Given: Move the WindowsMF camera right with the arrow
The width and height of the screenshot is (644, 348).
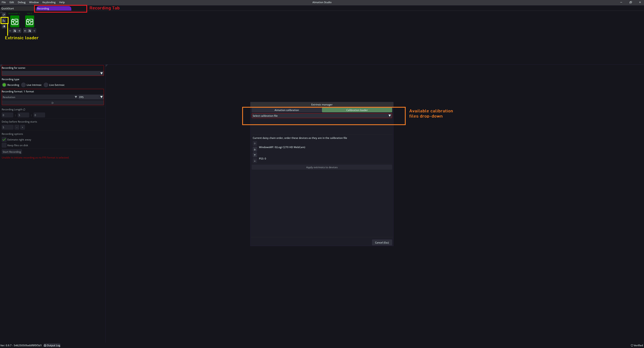Looking at the screenshot, I should 19,31.
